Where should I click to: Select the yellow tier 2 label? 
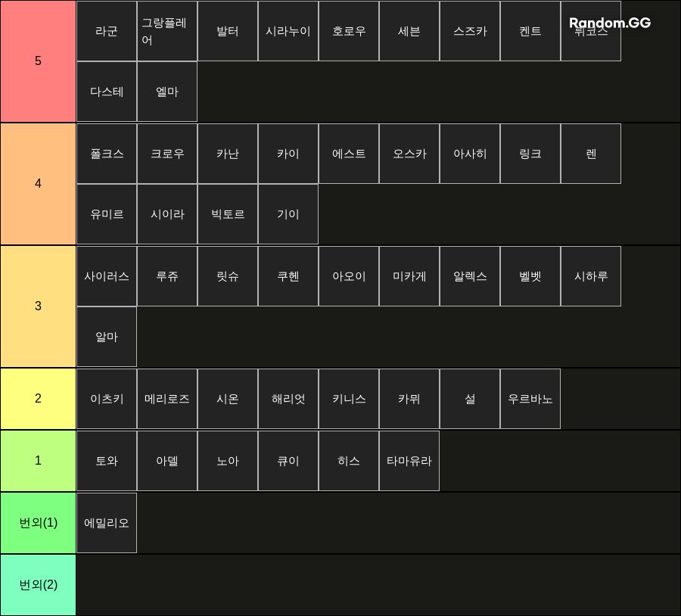[39, 399]
